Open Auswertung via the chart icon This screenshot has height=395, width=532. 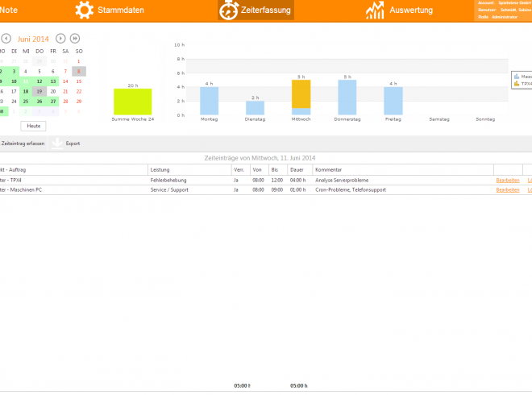(x=375, y=10)
